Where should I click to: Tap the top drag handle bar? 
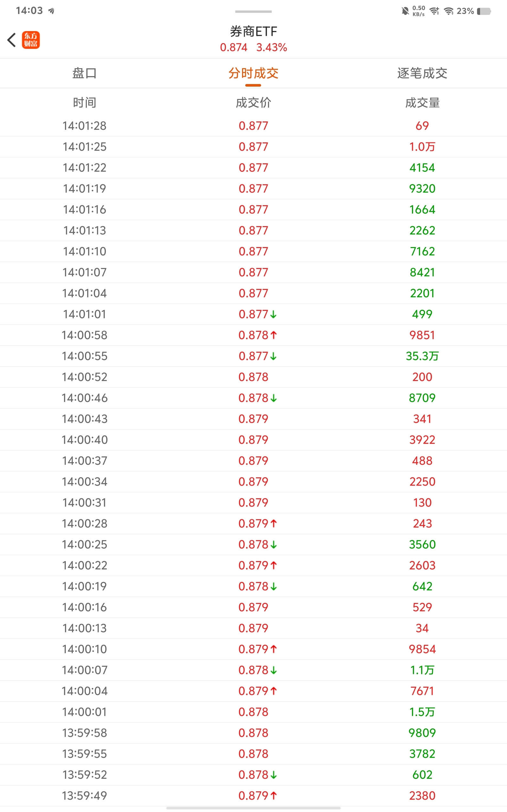[253, 11]
